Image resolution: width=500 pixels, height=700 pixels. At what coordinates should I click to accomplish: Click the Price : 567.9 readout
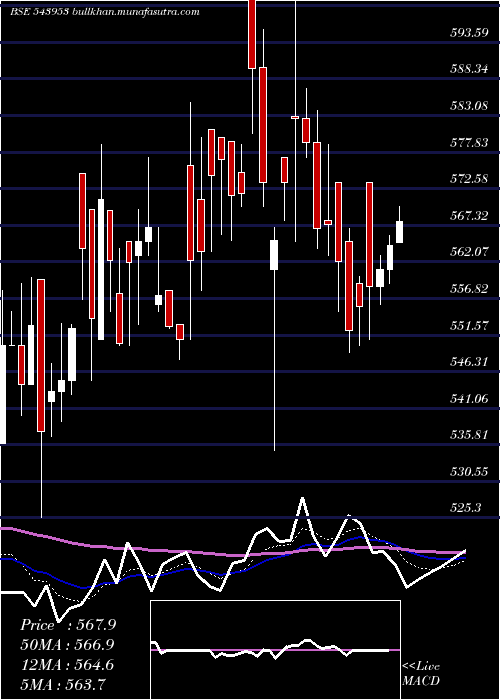(68, 625)
